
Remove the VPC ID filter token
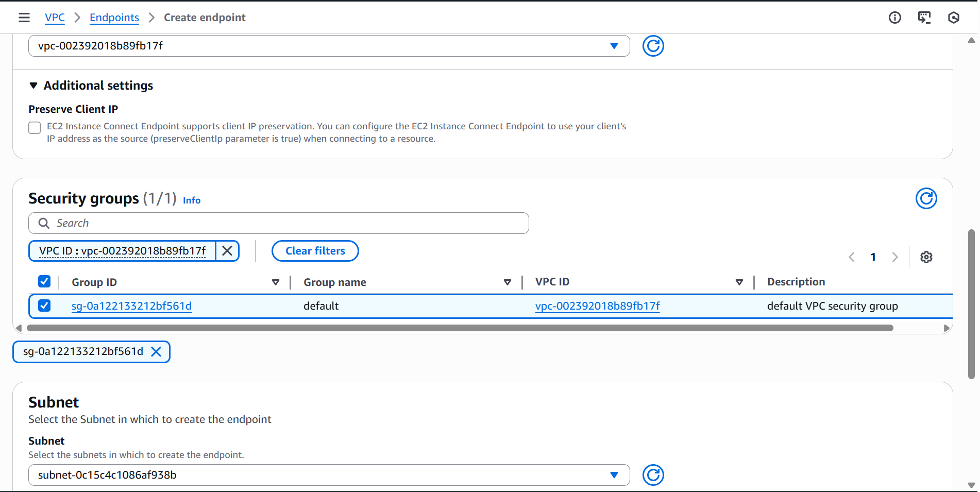coord(227,251)
